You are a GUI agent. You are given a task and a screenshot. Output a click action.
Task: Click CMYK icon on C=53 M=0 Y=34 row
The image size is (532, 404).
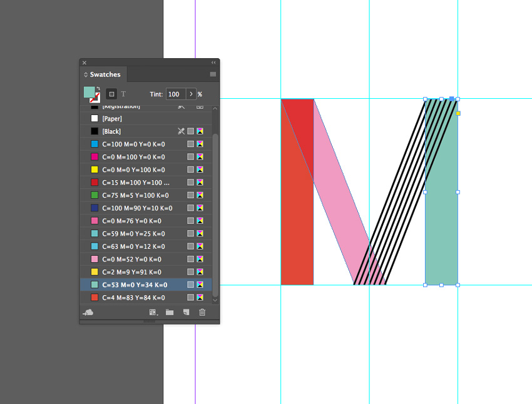(200, 285)
